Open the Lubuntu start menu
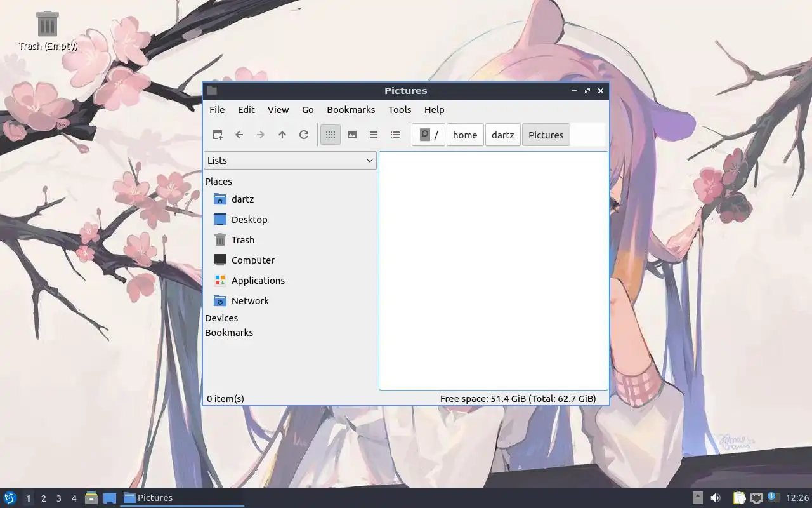812x508 pixels. point(10,498)
